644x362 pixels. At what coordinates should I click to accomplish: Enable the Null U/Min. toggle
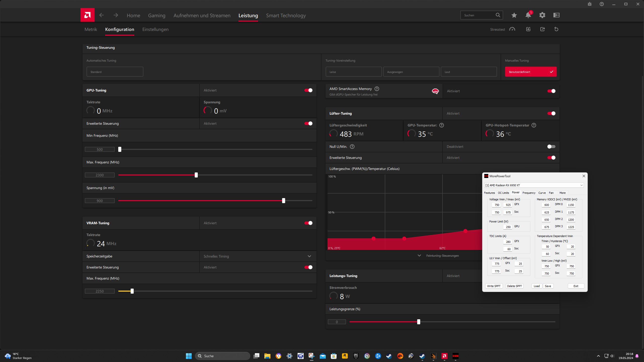[551, 147]
